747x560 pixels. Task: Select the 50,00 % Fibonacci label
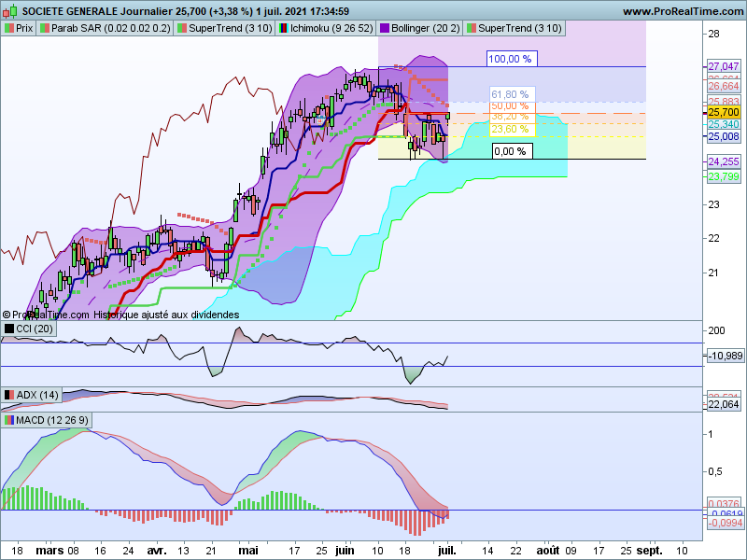click(512, 105)
